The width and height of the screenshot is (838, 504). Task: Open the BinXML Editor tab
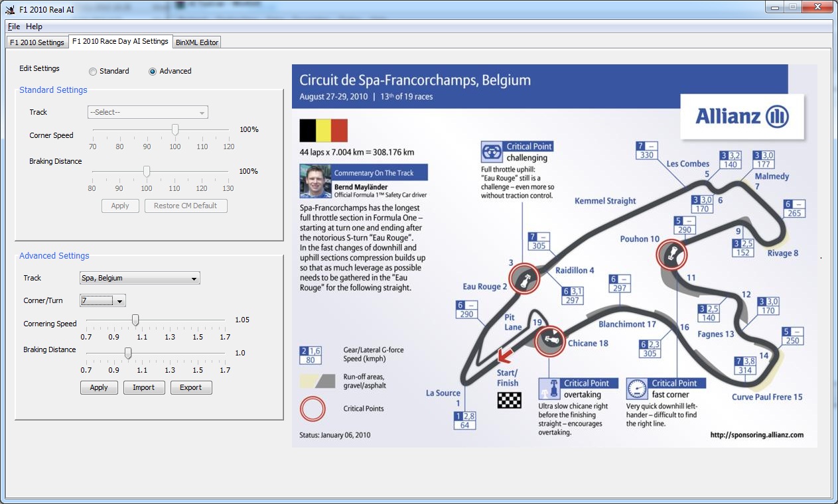(x=197, y=42)
